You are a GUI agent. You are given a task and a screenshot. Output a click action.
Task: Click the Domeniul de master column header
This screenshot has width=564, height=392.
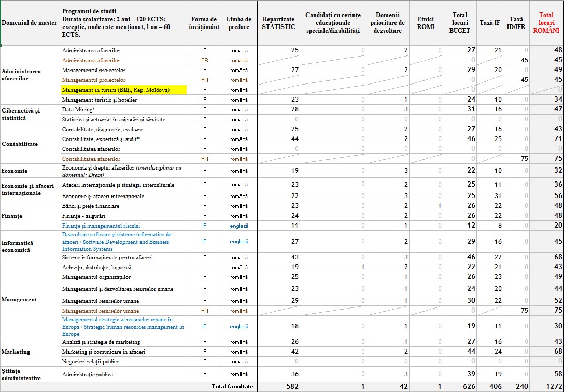click(30, 22)
